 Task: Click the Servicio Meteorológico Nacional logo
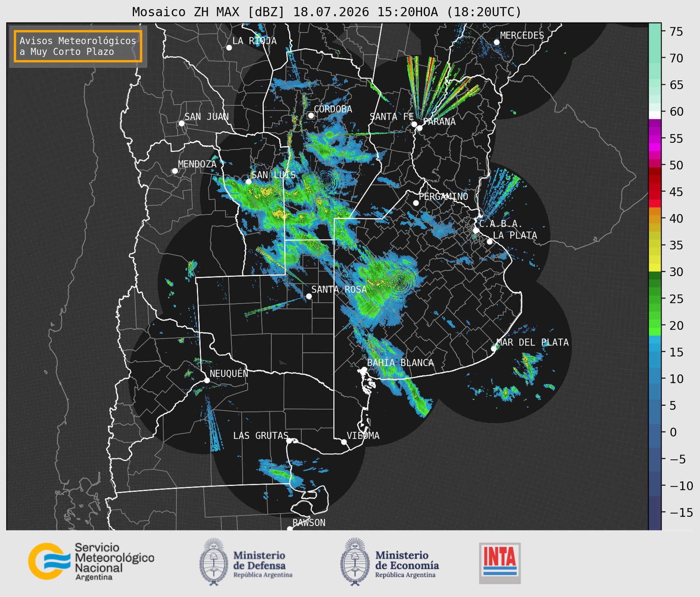click(x=91, y=561)
